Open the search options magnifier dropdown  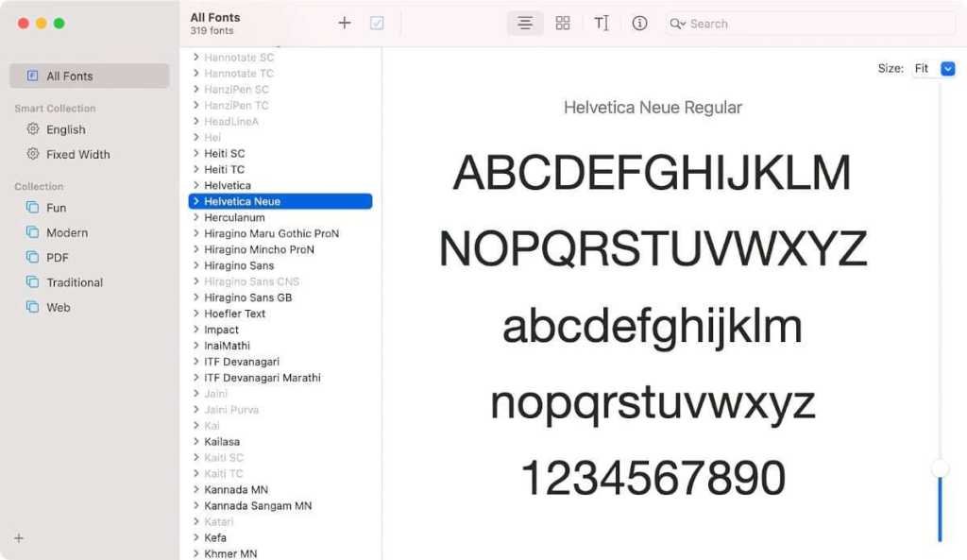click(678, 24)
